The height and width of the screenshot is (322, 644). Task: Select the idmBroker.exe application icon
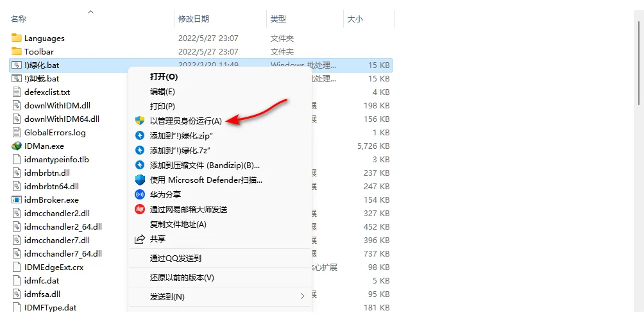click(17, 200)
